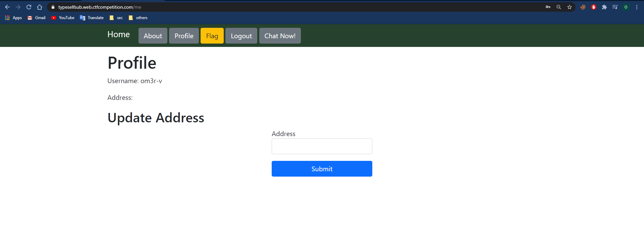Open saved passwords key icon
This screenshot has width=644, height=252.
pos(548,7)
